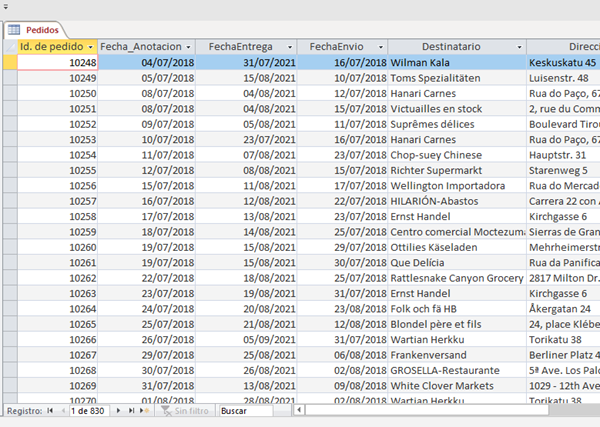Open the FechaEnvio column filter dropdown
The height and width of the screenshot is (427, 600).
coord(380,47)
